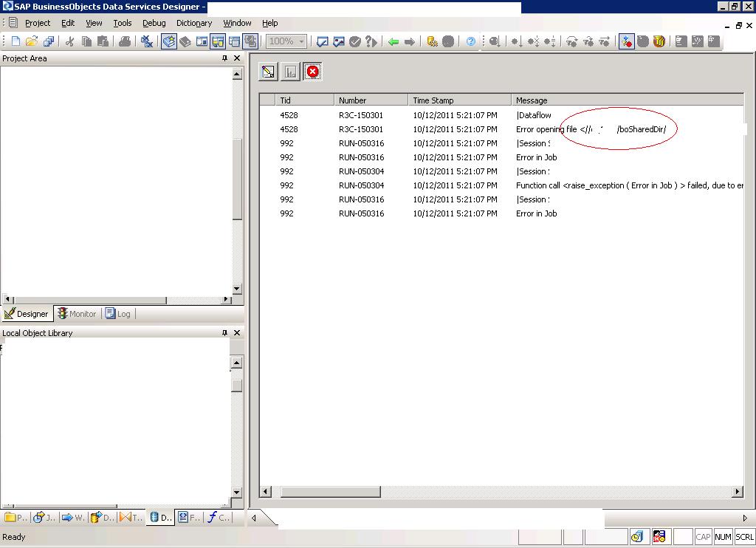The height and width of the screenshot is (548, 756).
Task: Open the Jobs tab in object library
Action: pyautogui.click(x=44, y=517)
